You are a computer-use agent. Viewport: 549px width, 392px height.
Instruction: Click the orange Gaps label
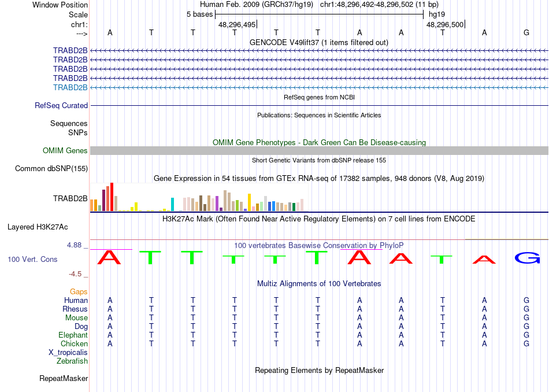coord(79,291)
